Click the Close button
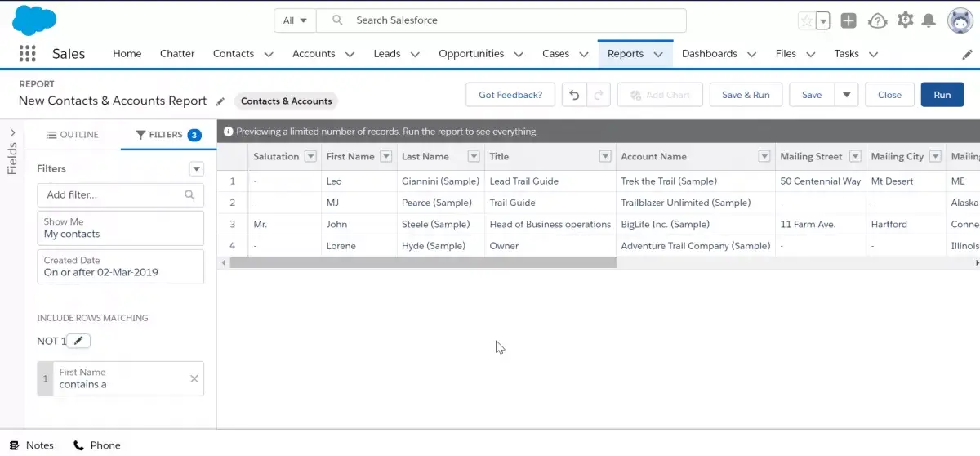This screenshot has width=980, height=456. click(889, 95)
